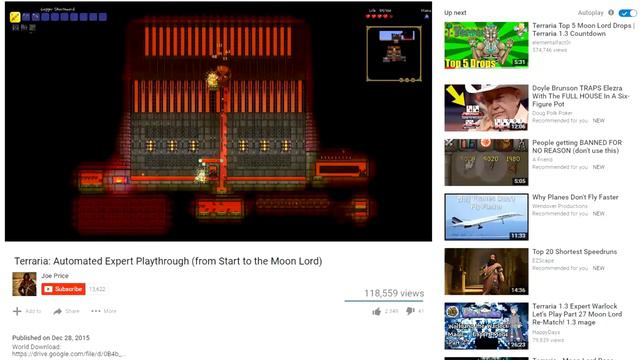640x360 pixels.
Task: Open the Concorde plane video thumbnail
Action: 486,217
